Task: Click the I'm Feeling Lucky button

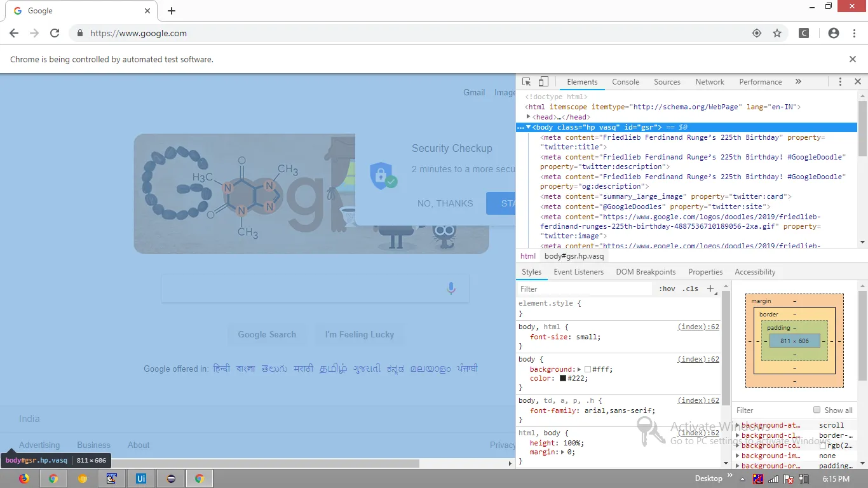Action: click(x=360, y=334)
